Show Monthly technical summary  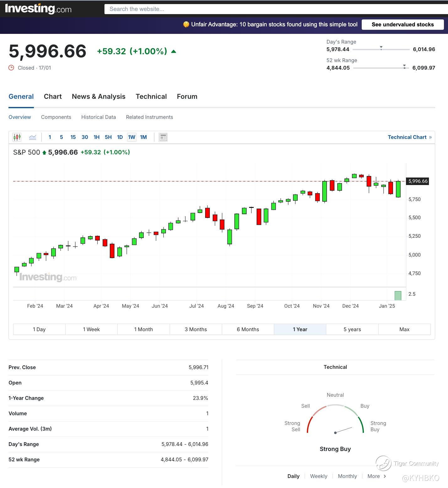click(x=347, y=476)
